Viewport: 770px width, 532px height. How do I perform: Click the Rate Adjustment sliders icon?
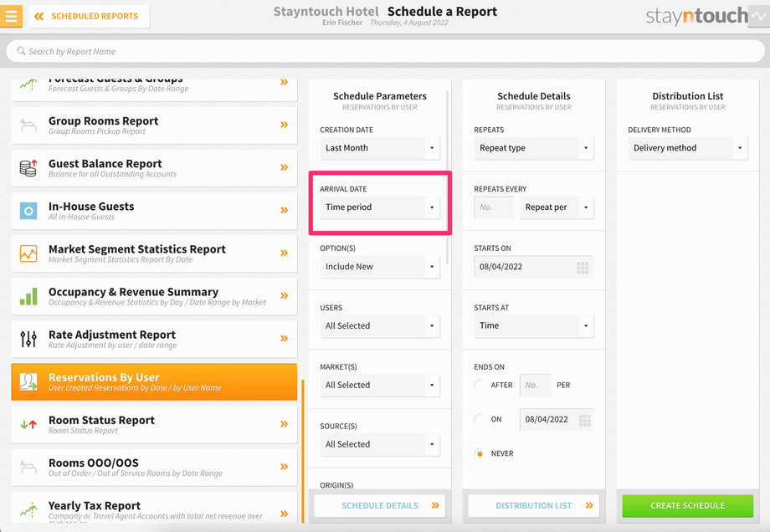click(28, 339)
